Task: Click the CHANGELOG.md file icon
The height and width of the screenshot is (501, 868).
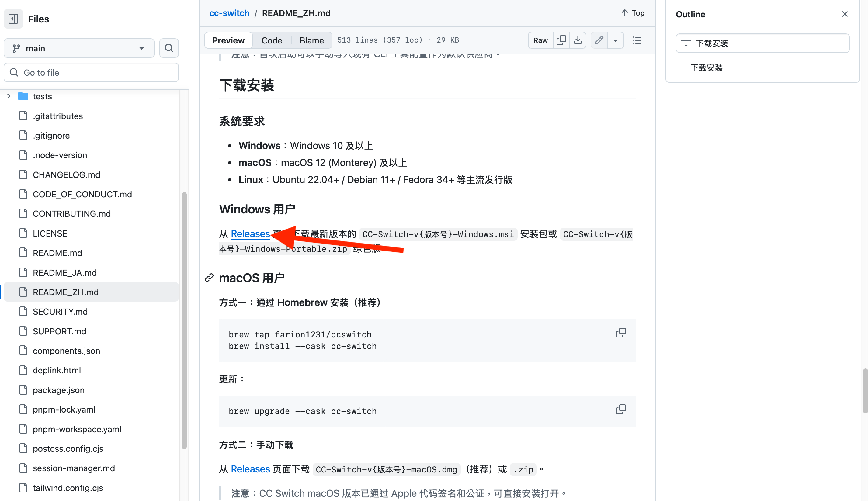Action: click(x=23, y=174)
